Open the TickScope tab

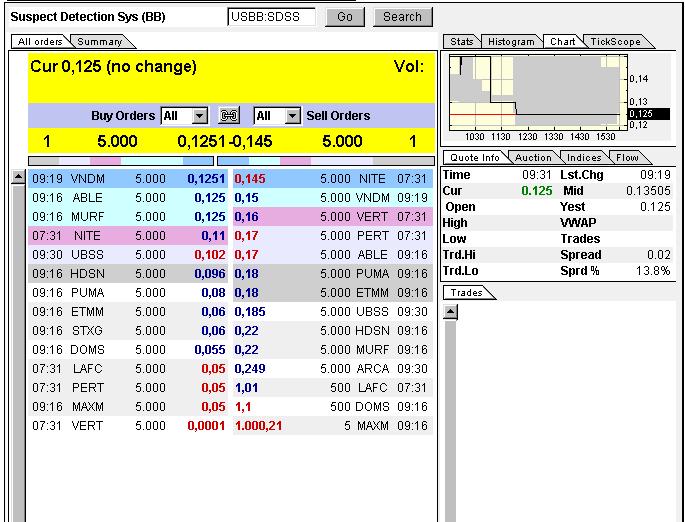[616, 41]
